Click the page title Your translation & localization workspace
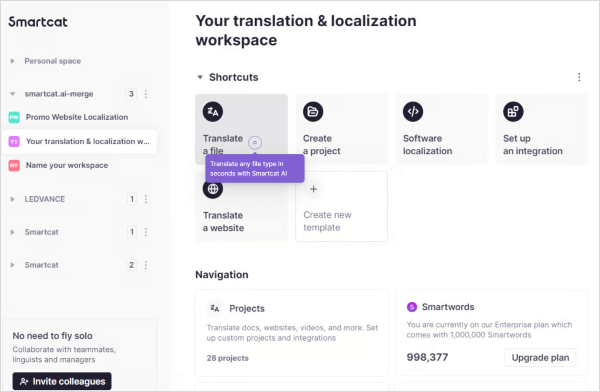Viewport: 600px width, 392px height. 306,31
